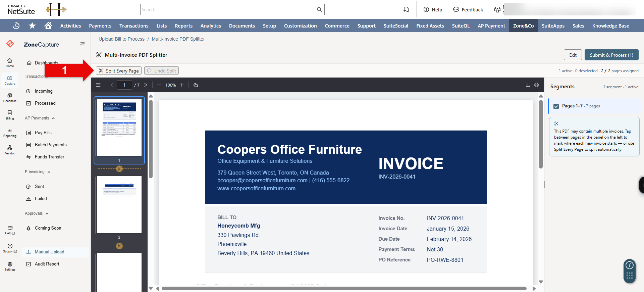Select the page 1 thumbnail
Image resolution: width=644 pixels, height=292 pixels.
coord(119,128)
